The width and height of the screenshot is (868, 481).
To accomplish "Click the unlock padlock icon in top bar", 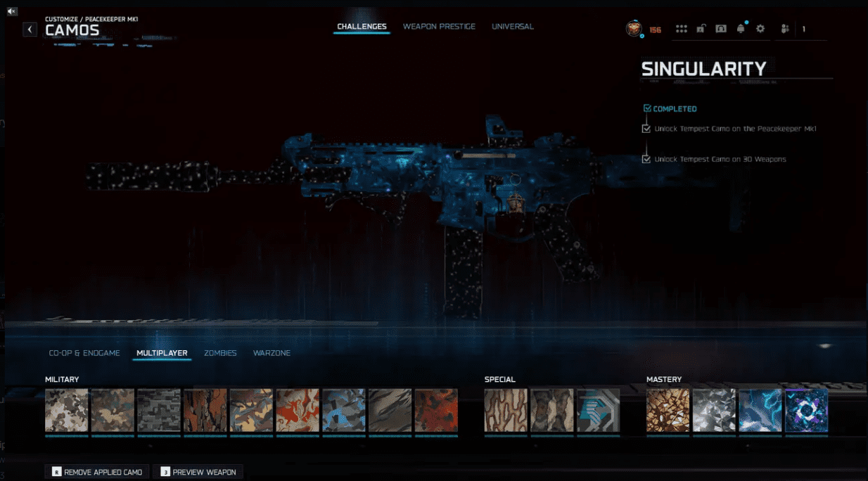I will (701, 29).
